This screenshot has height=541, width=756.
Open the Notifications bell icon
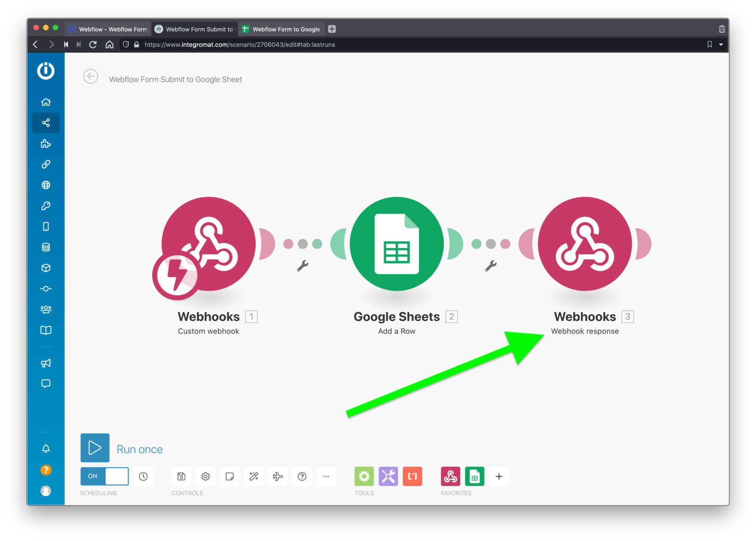click(46, 448)
